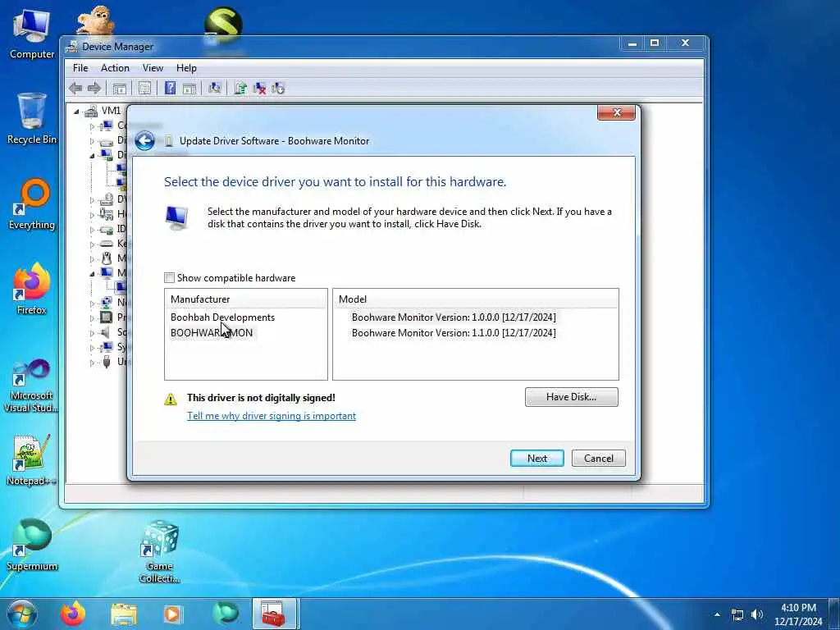The width and height of the screenshot is (840, 630).
Task: Click the network tray icon
Action: point(737,615)
